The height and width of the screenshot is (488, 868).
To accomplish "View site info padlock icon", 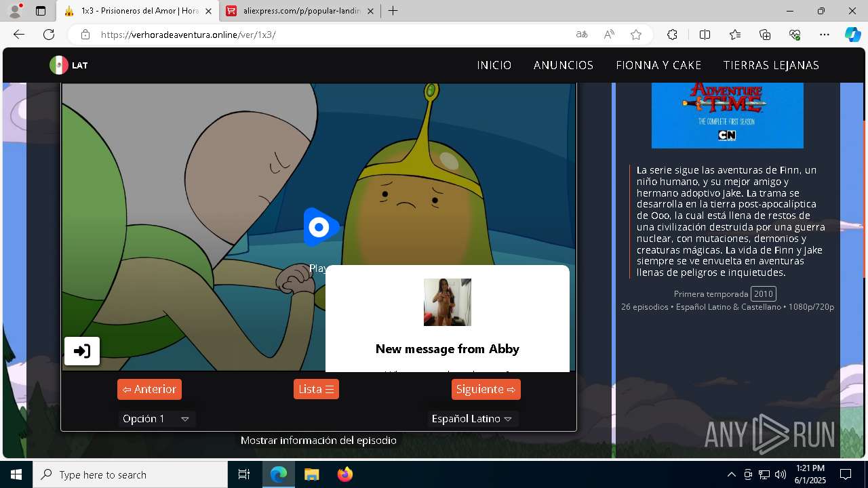I will 85,35.
